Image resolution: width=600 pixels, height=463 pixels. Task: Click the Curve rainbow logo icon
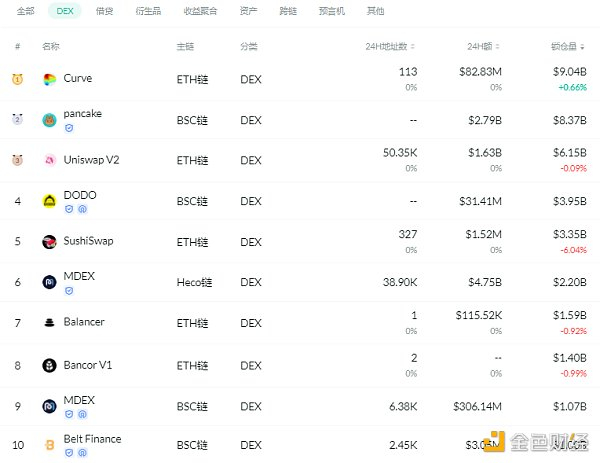(49, 79)
